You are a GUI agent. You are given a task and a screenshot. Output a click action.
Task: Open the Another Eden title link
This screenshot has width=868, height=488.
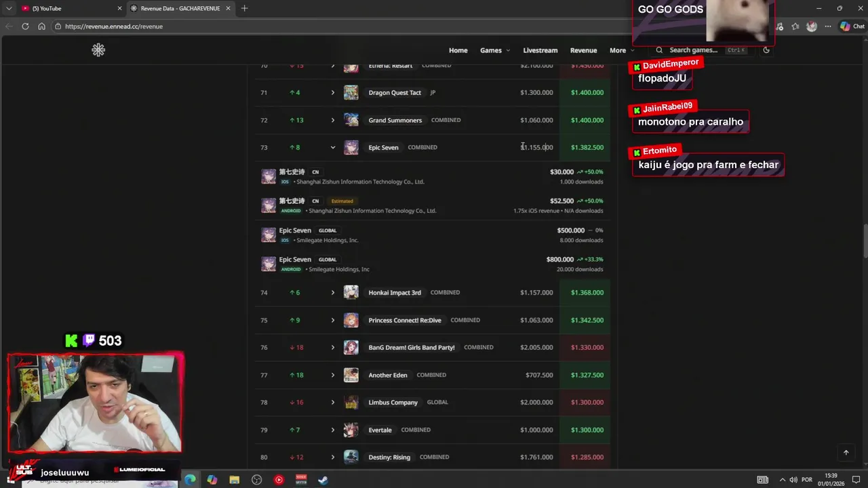388,375
